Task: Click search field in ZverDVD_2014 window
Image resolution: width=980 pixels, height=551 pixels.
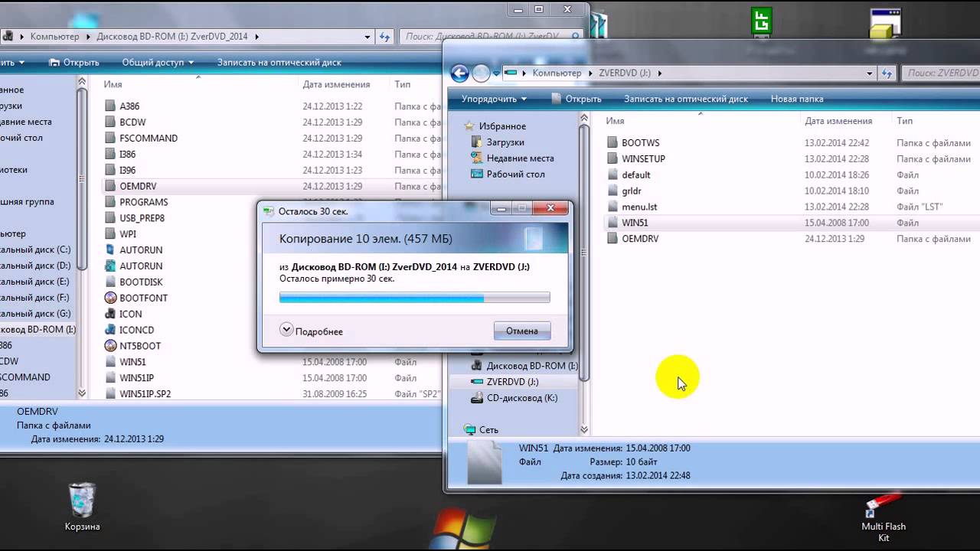Action: pos(491,36)
